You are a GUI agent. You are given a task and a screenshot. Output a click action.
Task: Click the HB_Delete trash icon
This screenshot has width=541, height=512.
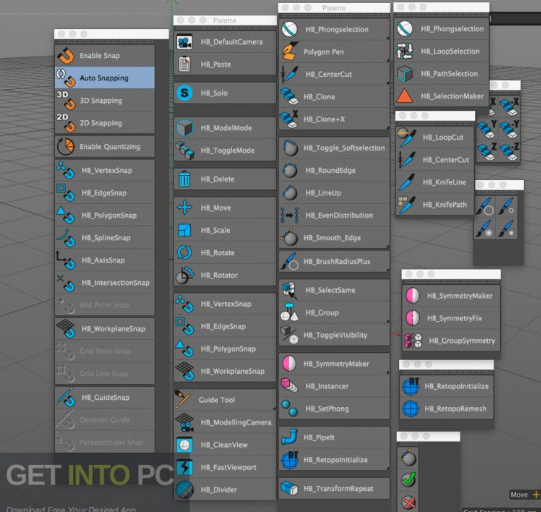(185, 179)
